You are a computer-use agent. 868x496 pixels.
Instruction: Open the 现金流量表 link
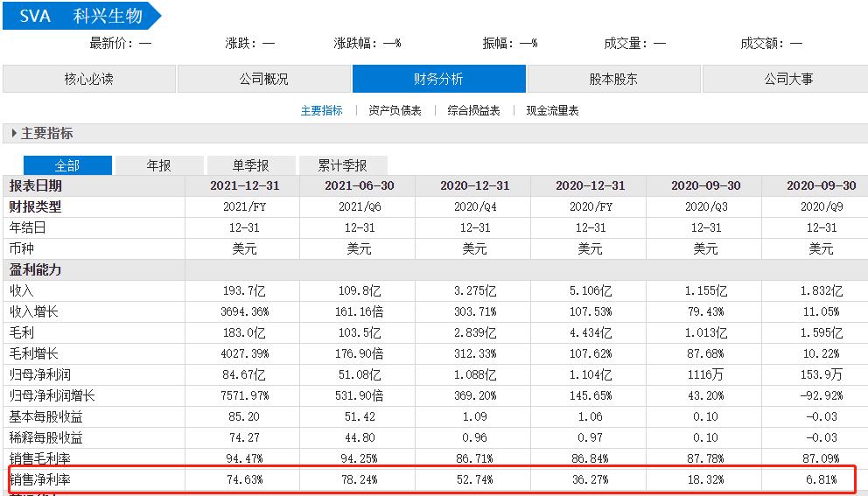coord(552,111)
